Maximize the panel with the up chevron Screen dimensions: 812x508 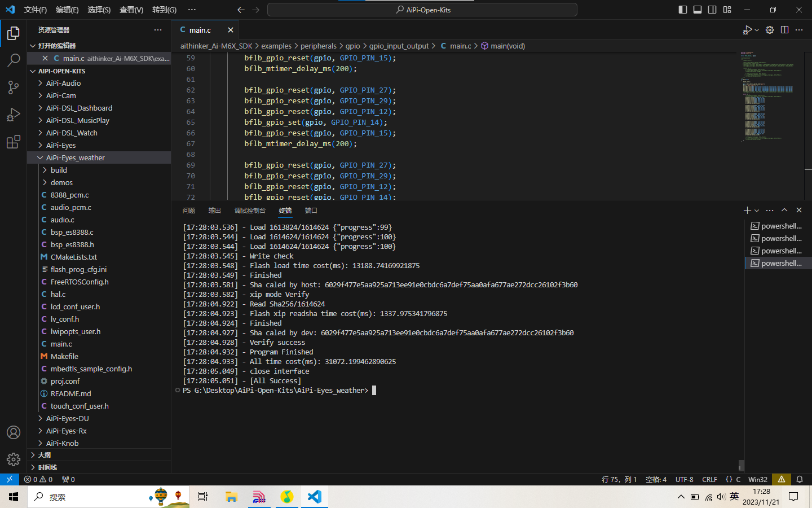click(x=784, y=210)
